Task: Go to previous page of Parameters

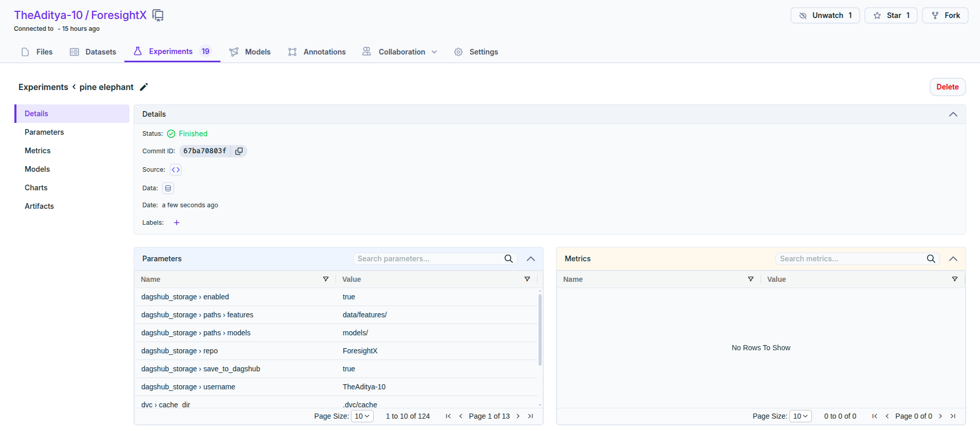Action: (461, 416)
